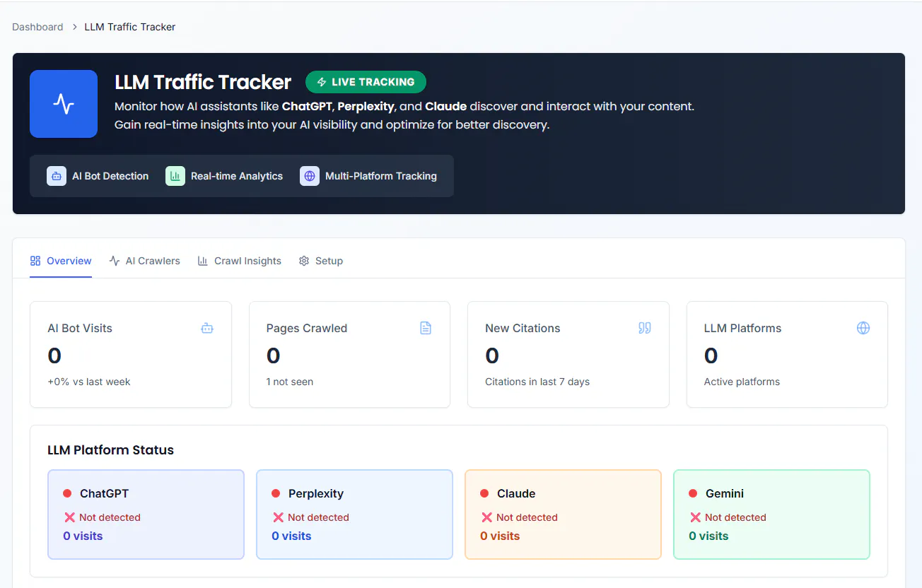Select the Perplexity platform card
The image size is (922, 588).
tap(354, 514)
